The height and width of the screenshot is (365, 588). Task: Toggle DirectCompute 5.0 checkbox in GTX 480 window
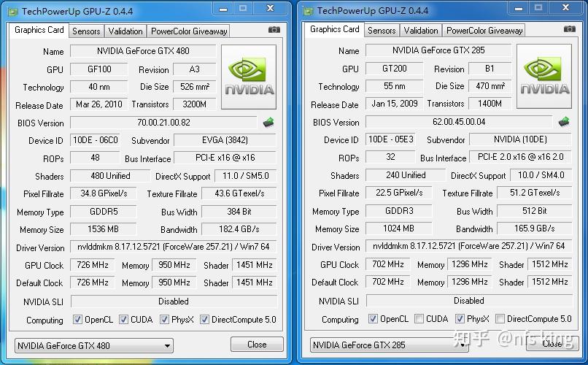(x=204, y=320)
